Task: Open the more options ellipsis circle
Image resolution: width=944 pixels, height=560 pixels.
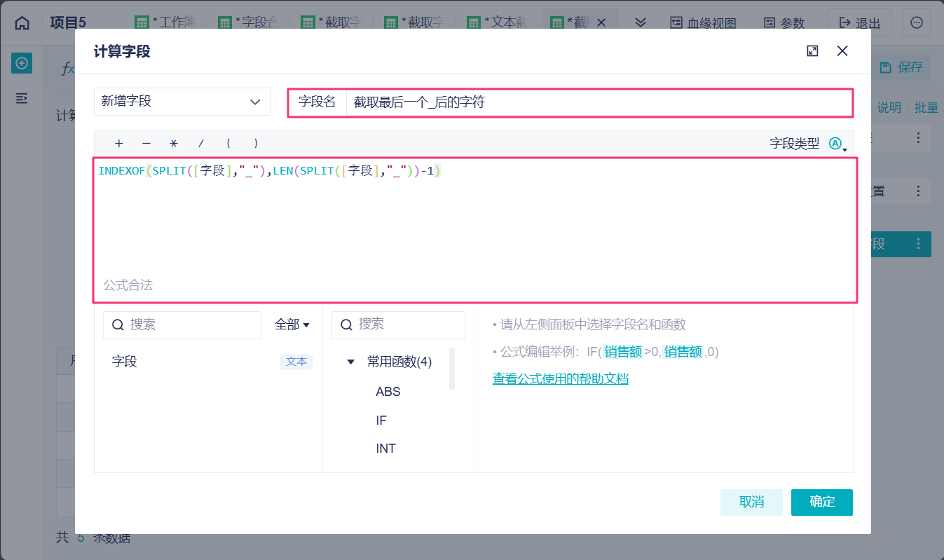Action: click(x=916, y=23)
